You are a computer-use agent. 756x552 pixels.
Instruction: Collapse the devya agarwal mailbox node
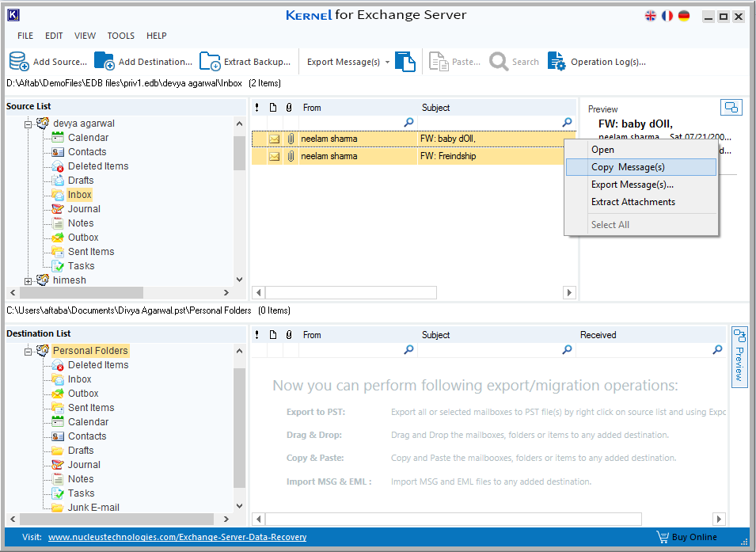point(28,124)
